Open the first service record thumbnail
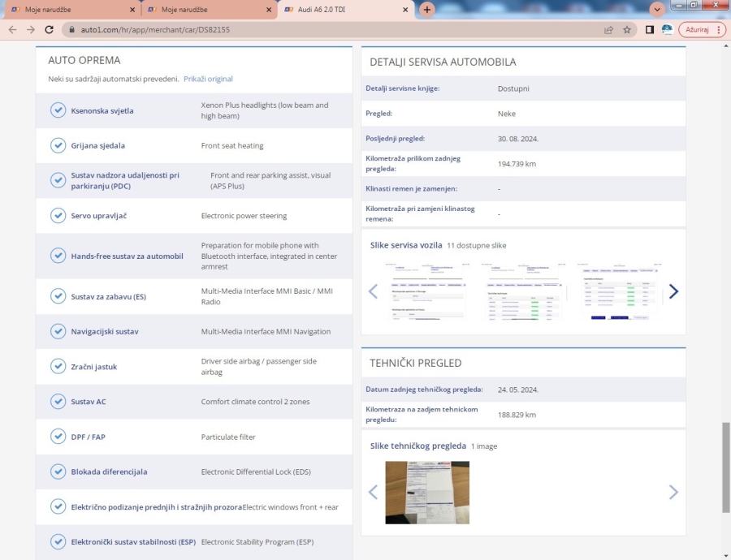The height and width of the screenshot is (560, 731). point(426,291)
